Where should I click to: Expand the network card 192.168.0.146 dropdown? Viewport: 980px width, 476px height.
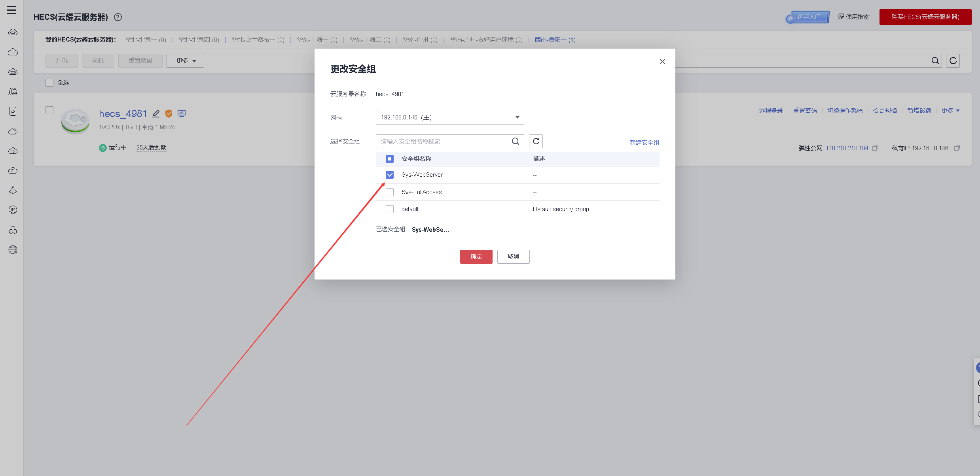pos(449,117)
